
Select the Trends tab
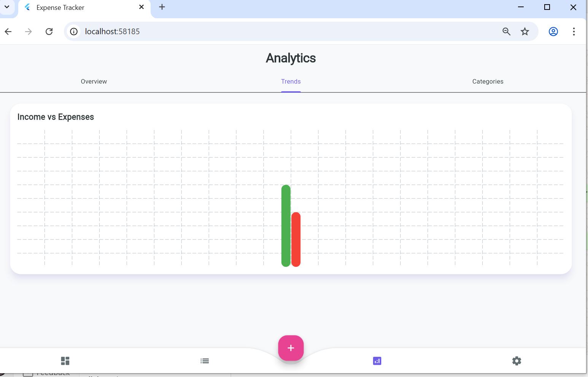pos(291,81)
